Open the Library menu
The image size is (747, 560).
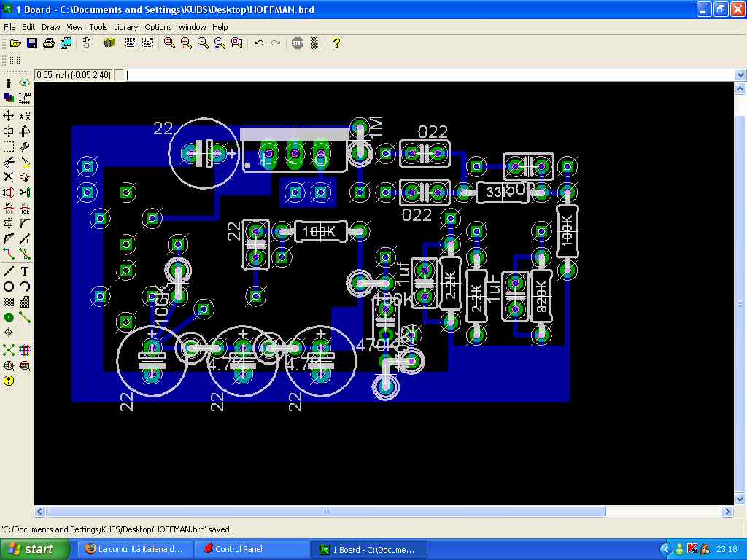tap(125, 27)
